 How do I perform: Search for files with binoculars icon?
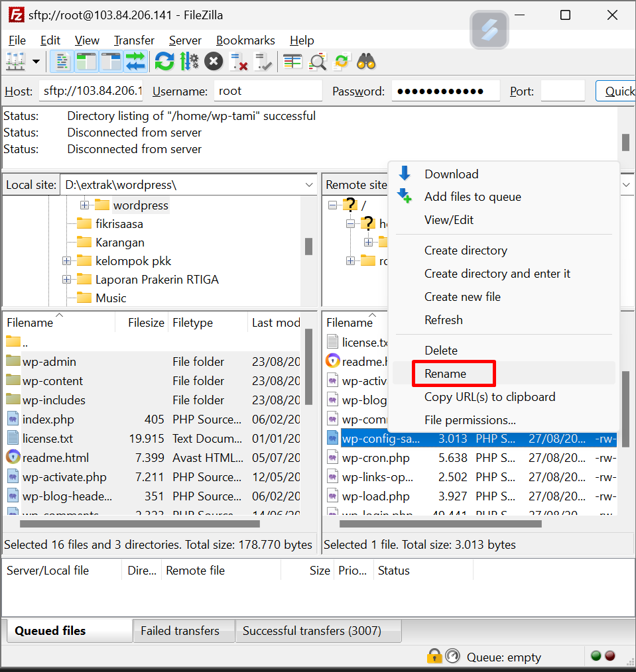(x=366, y=62)
